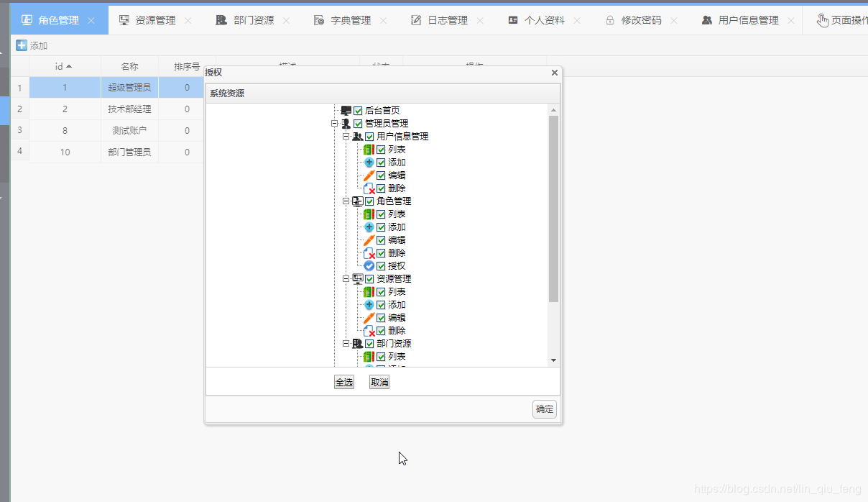Click the 编辑 pencil icon under 角色管理
Viewport: 868px width, 502px height.
point(369,240)
